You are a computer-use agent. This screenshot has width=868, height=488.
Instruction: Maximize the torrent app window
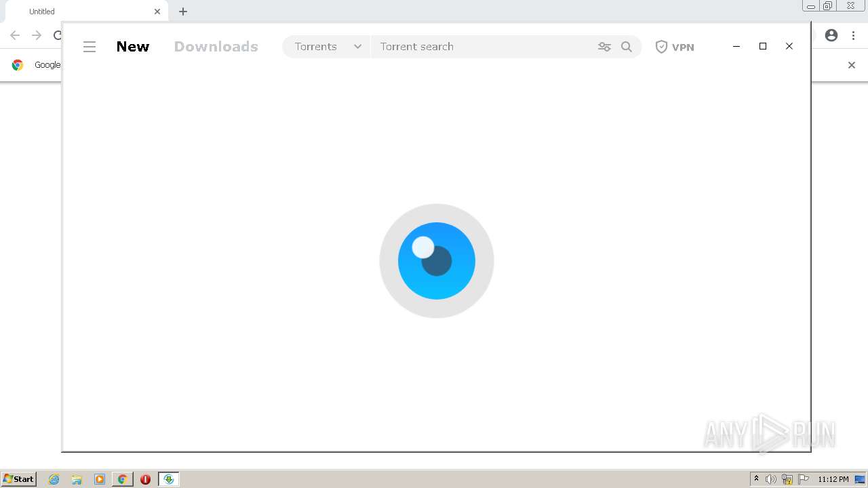click(x=763, y=46)
